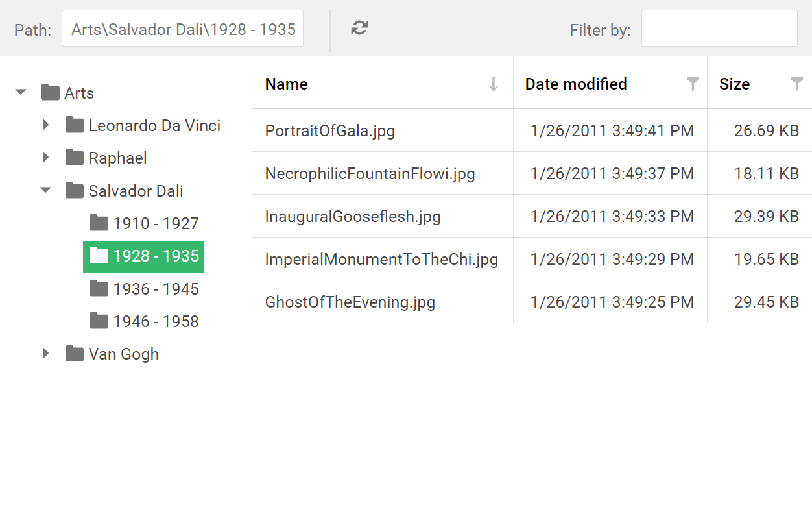Viewport: 812px width, 514px height.
Task: Click the Arts root folder icon
Action: [50, 93]
